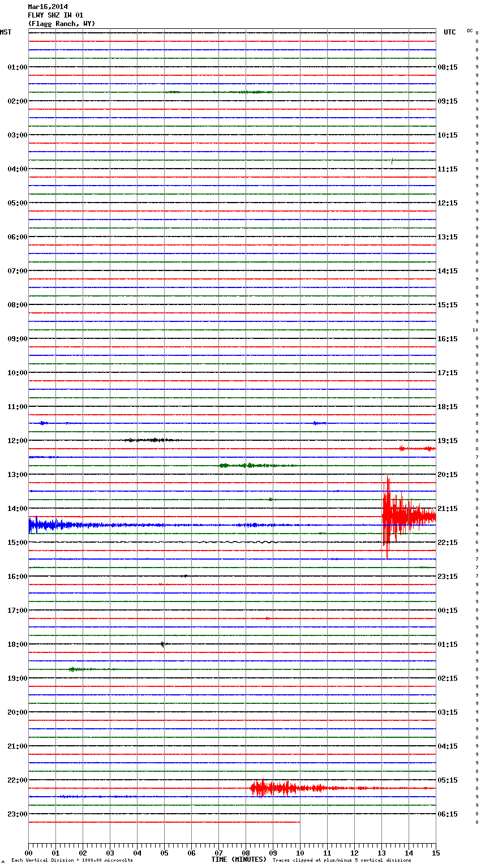Click the 02:00 MST time label
Image resolution: width=481 pixels, height=868 pixels.
tap(18, 101)
